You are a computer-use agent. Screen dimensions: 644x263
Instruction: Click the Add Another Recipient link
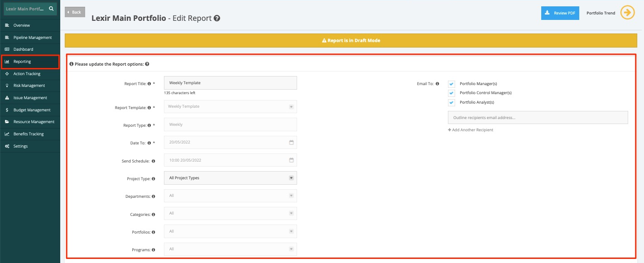coord(471,130)
